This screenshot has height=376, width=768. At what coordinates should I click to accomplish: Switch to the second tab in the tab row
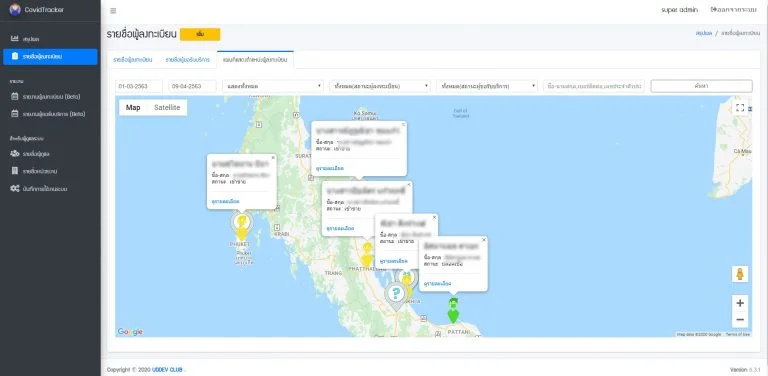[188, 60]
